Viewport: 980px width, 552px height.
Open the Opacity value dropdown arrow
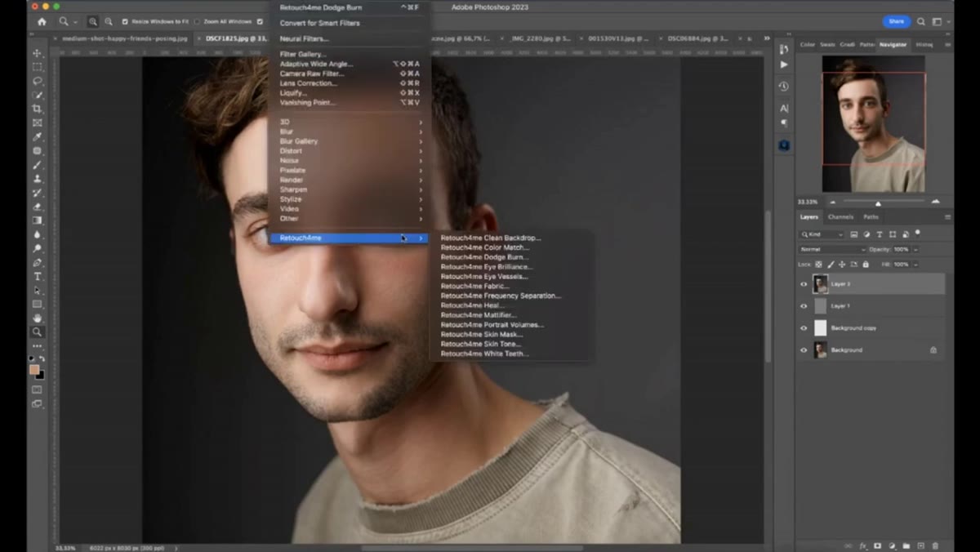(915, 249)
